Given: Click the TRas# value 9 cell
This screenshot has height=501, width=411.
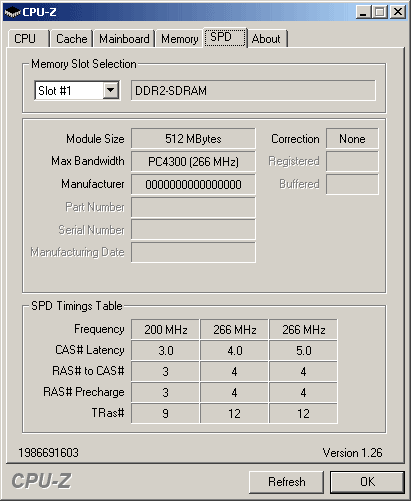Looking at the screenshot, I should (166, 414).
